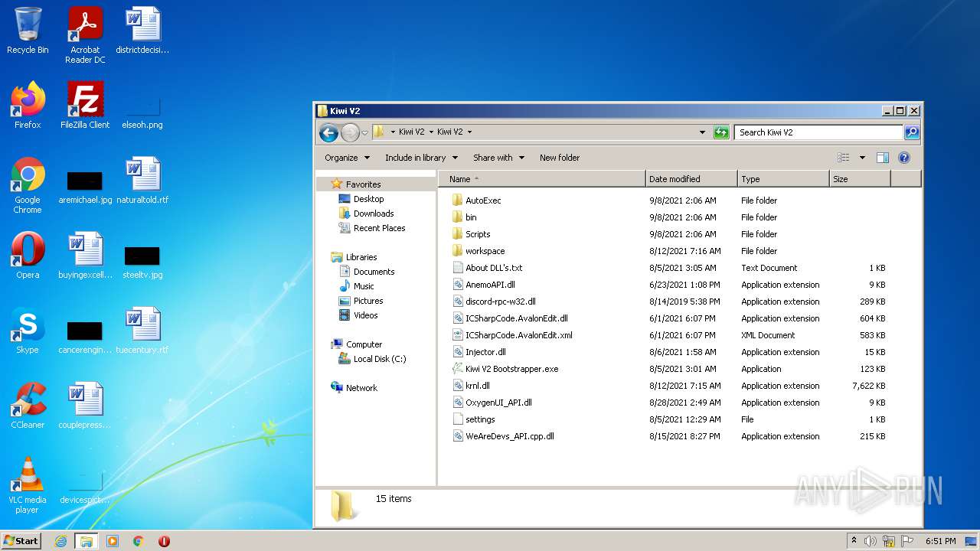Click the volume speaker tray icon
The height and width of the screenshot is (551, 980).
[x=871, y=541]
